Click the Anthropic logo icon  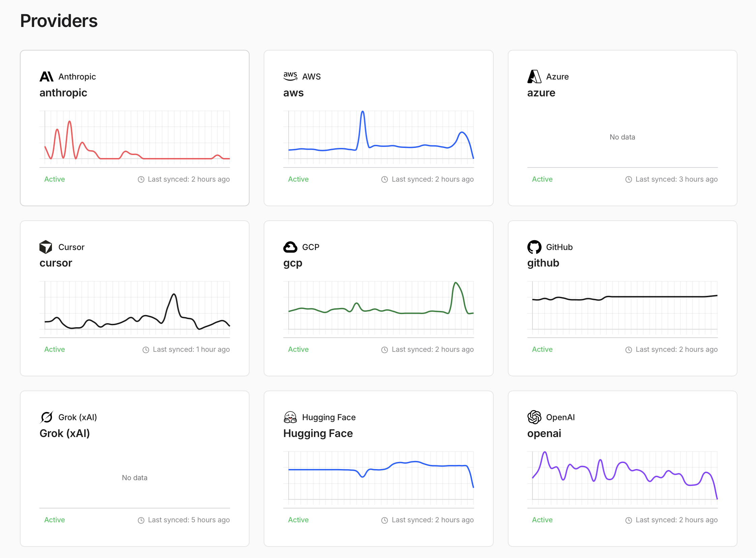pyautogui.click(x=46, y=77)
